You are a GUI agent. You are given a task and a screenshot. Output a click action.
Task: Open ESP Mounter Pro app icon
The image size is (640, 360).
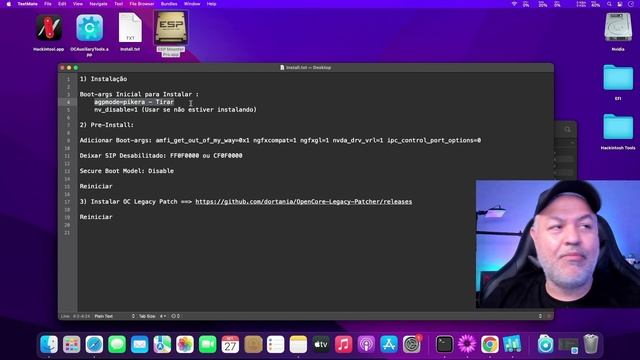click(171, 27)
